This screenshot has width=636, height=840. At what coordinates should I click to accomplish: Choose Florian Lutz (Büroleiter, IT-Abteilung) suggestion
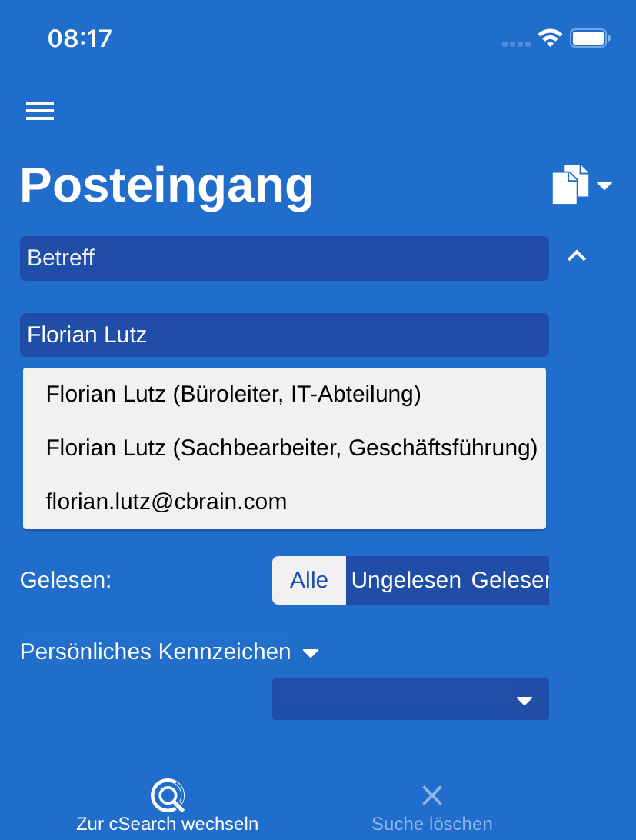point(233,394)
